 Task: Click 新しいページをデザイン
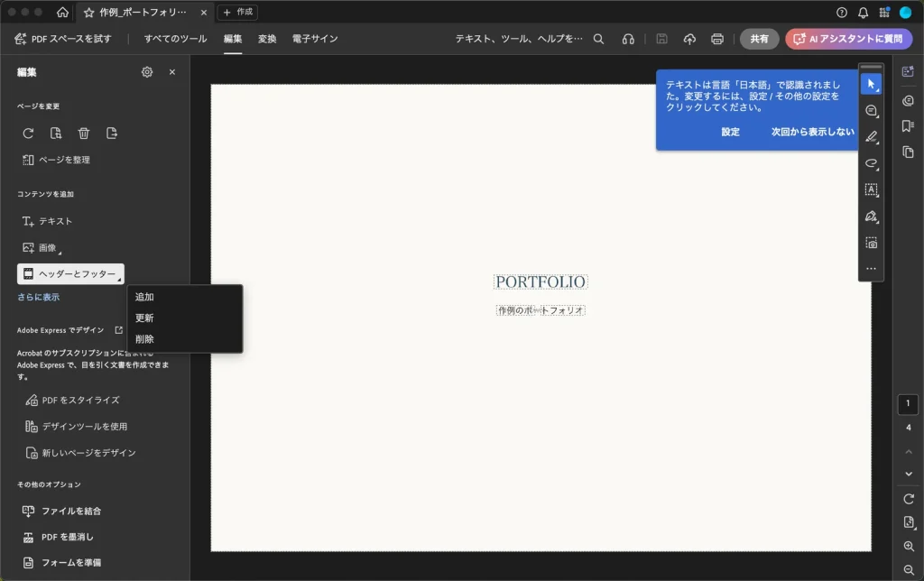click(80, 453)
